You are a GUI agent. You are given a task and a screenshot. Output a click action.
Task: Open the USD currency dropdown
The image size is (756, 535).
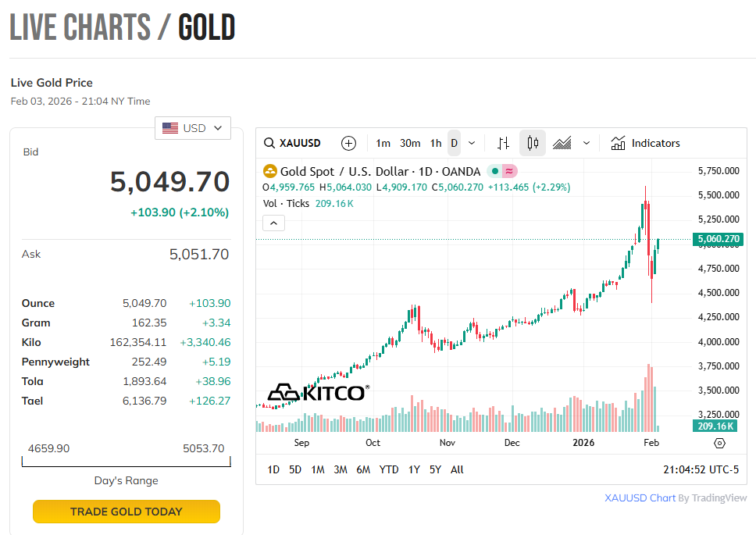pos(193,128)
